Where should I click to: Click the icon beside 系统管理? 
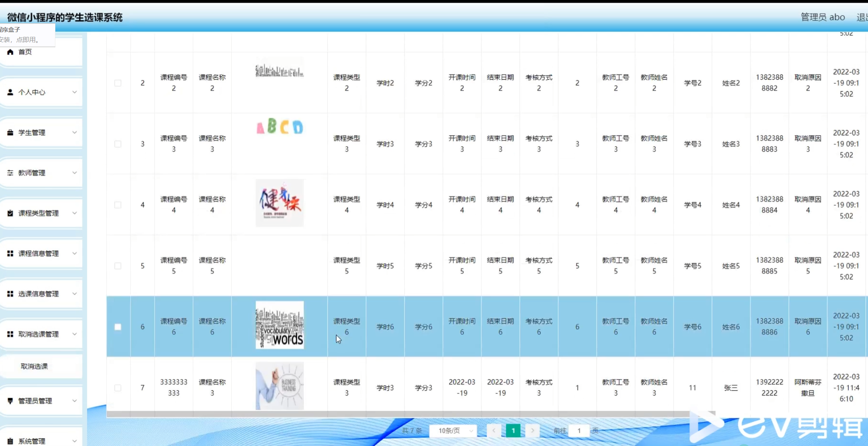pos(10,441)
